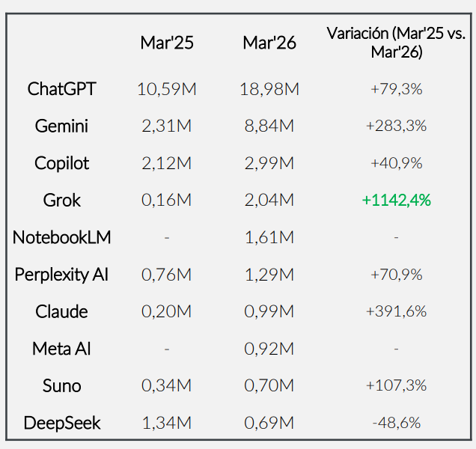Click the Mar'25 column header

tap(167, 43)
